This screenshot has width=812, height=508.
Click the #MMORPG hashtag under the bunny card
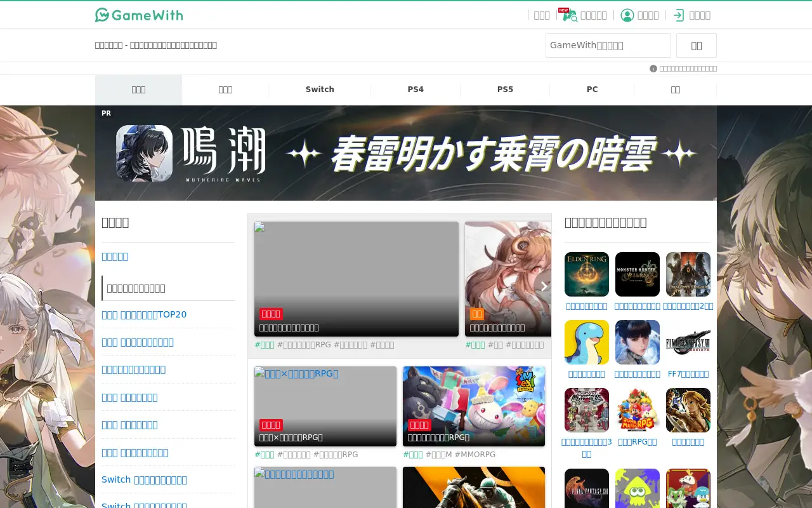pyautogui.click(x=475, y=455)
